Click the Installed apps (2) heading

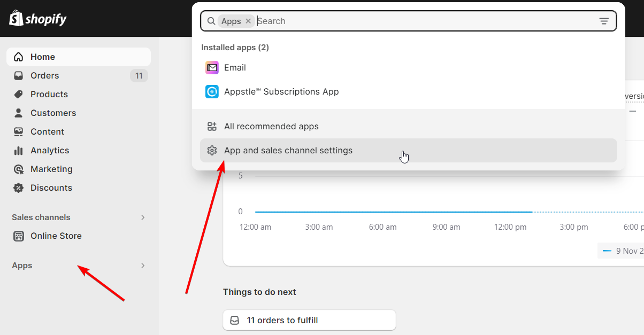[x=235, y=48]
